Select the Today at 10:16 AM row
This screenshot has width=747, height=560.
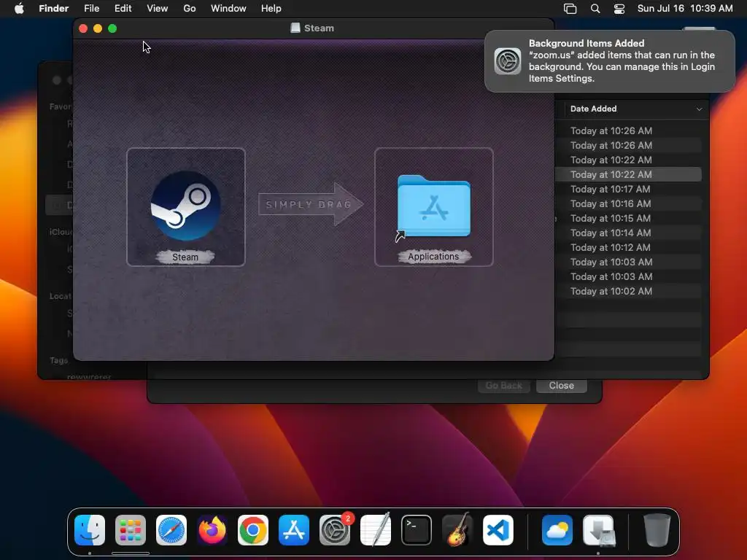628,204
